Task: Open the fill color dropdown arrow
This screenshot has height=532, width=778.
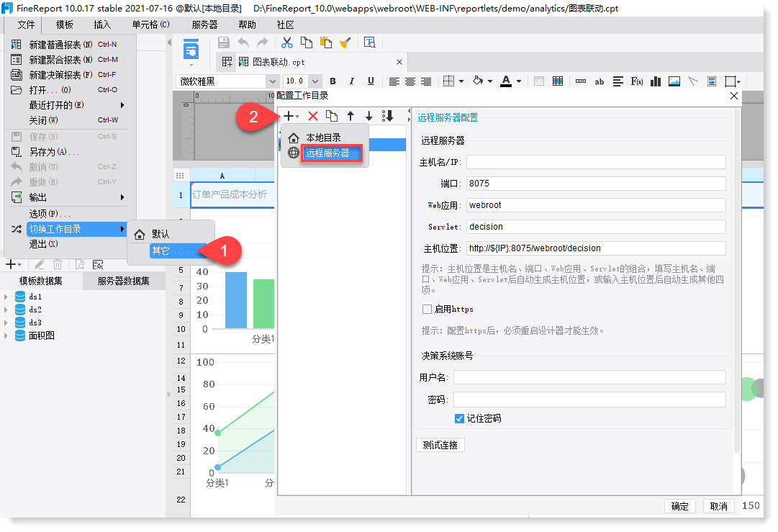Action: (x=489, y=81)
